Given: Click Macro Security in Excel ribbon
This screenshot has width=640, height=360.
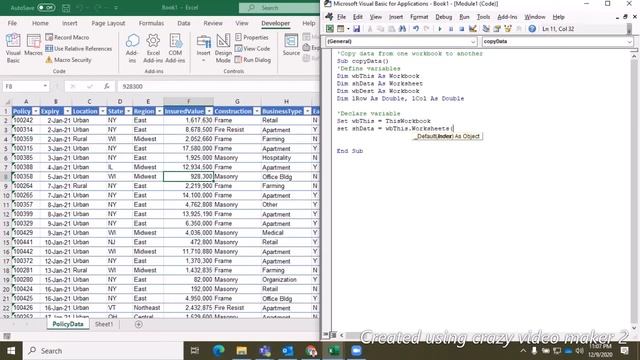Looking at the screenshot, I should point(68,60).
